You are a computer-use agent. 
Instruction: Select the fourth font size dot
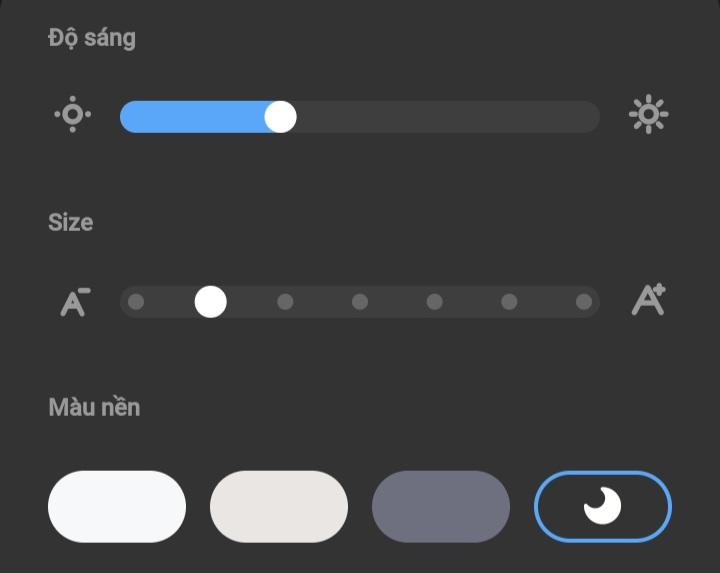(360, 302)
